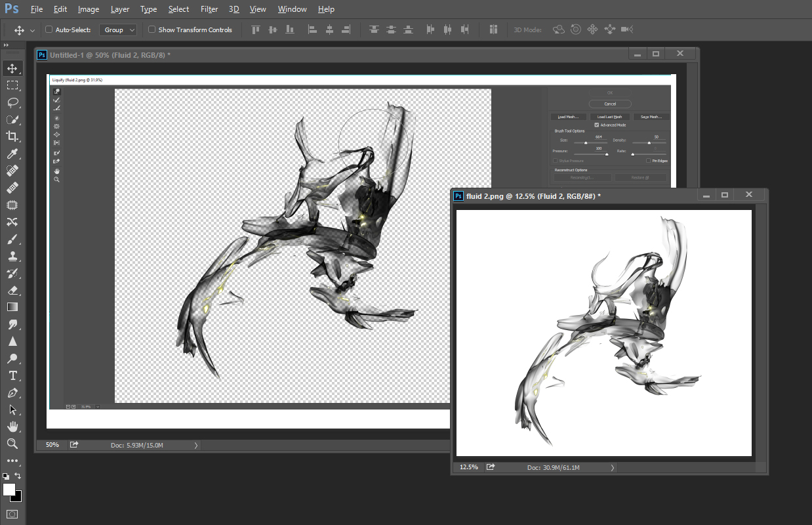The height and width of the screenshot is (525, 812).
Task: Open the Group auto-select dropdown
Action: point(118,30)
